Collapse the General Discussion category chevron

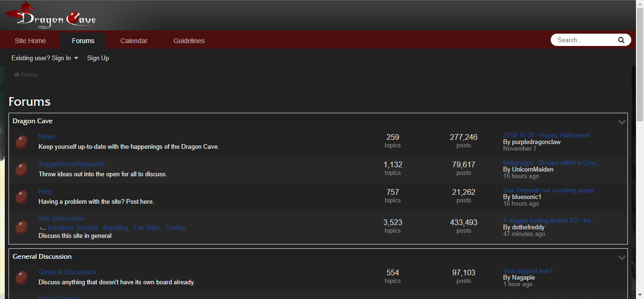pyautogui.click(x=622, y=257)
